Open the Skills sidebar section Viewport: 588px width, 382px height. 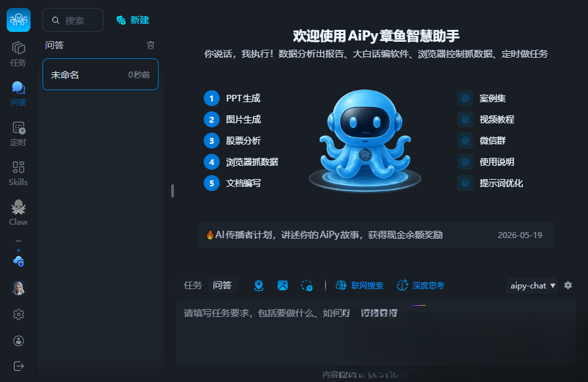pos(19,174)
